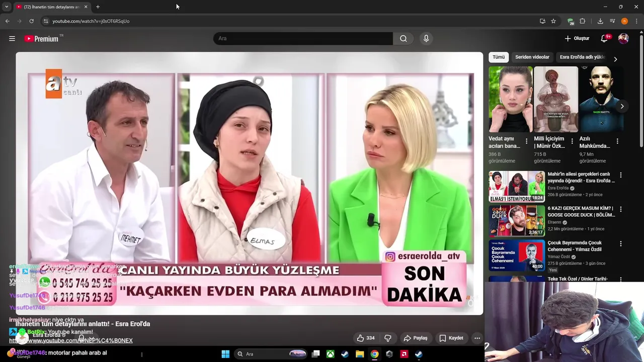The height and width of the screenshot is (362, 644).
Task: Reload the page
Action: pos(31,21)
